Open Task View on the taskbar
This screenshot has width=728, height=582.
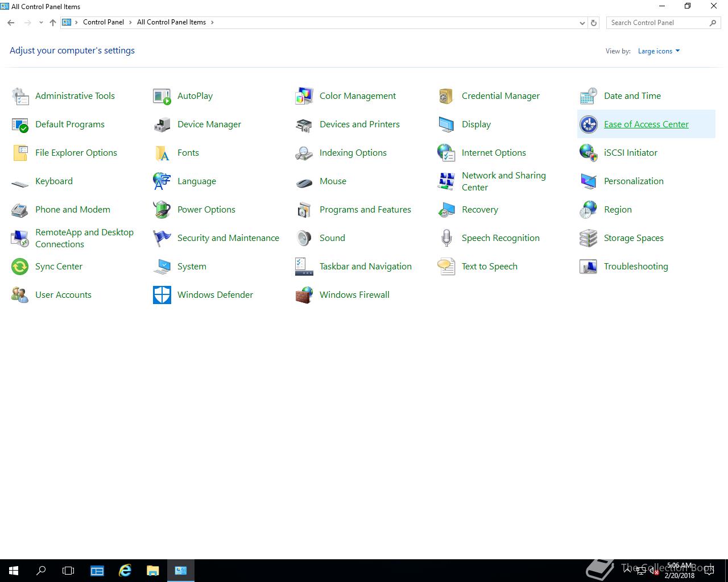click(68, 571)
